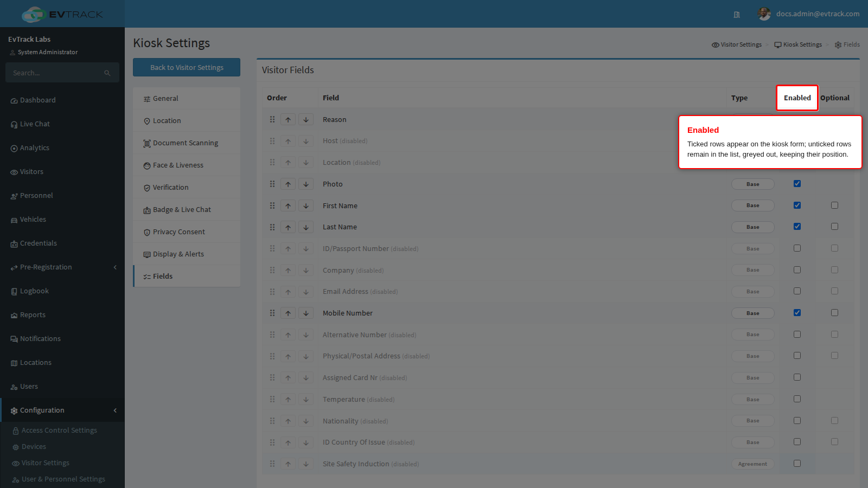The image size is (868, 488).
Task: Untick Enabled for First Name
Action: [x=797, y=206]
